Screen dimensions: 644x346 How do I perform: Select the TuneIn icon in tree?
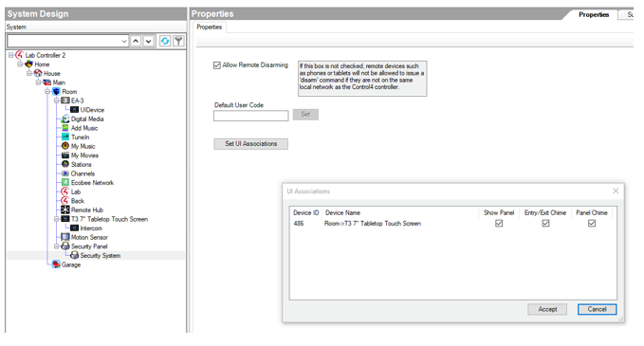click(64, 137)
